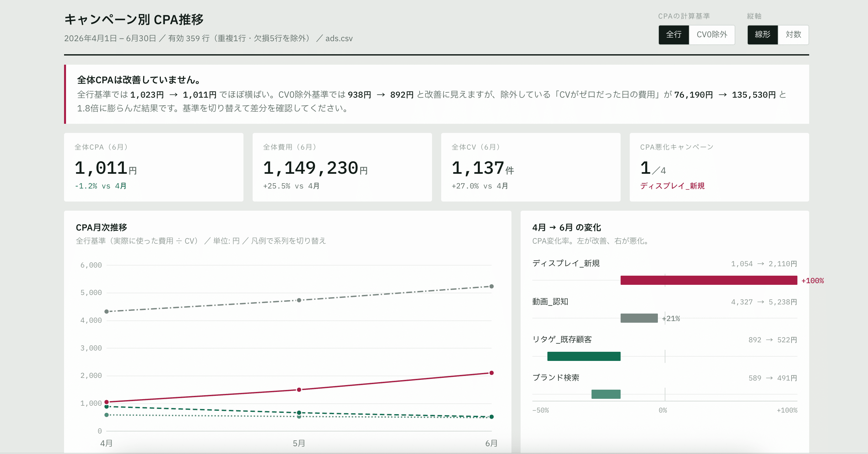Click the ディスプレイ_新規 link in CPA悪化キャンペーン card

pos(672,186)
